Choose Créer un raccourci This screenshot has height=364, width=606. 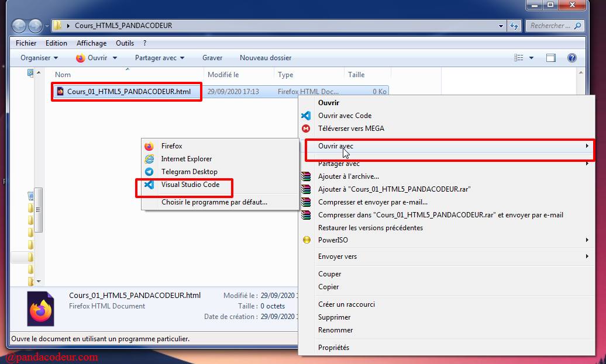tap(346, 304)
